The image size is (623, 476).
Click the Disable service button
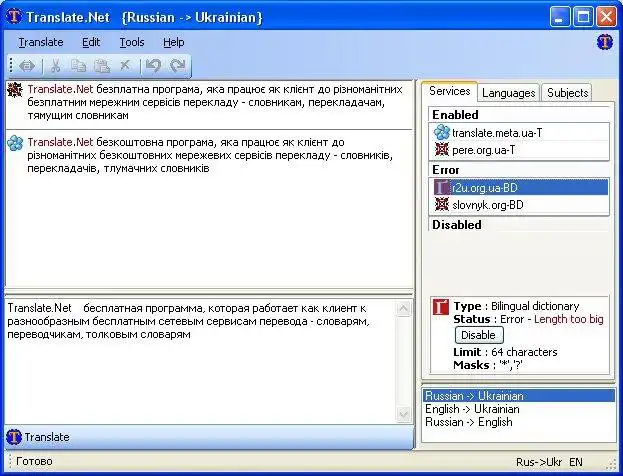[479, 335]
